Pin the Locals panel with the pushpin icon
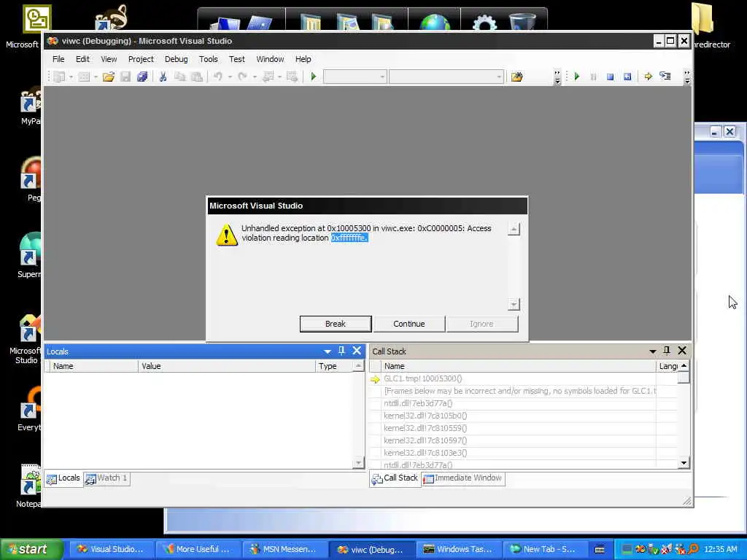 [x=341, y=351]
